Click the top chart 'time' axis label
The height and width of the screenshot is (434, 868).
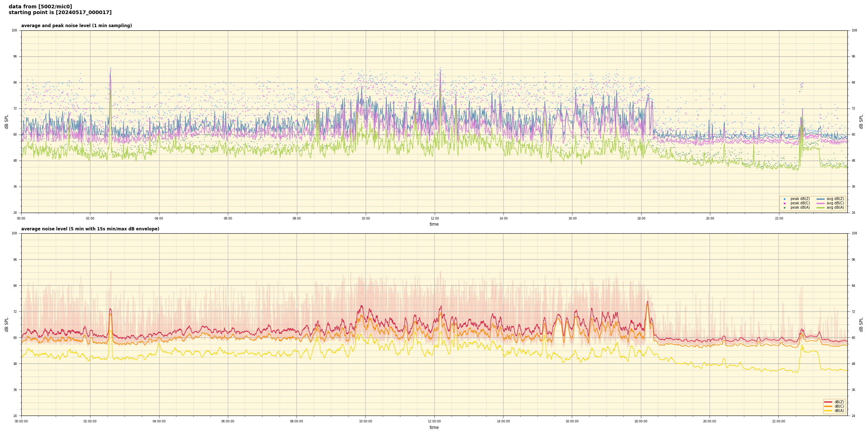(x=434, y=224)
